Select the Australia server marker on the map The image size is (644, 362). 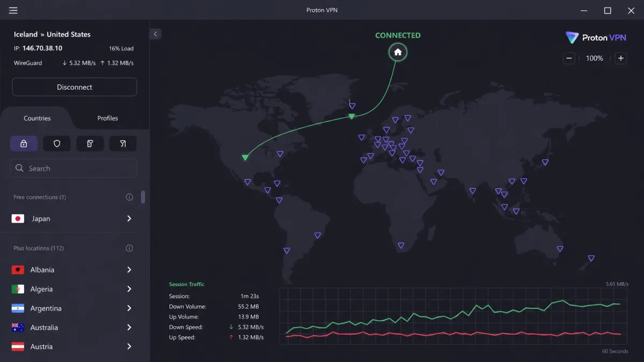coord(560,248)
